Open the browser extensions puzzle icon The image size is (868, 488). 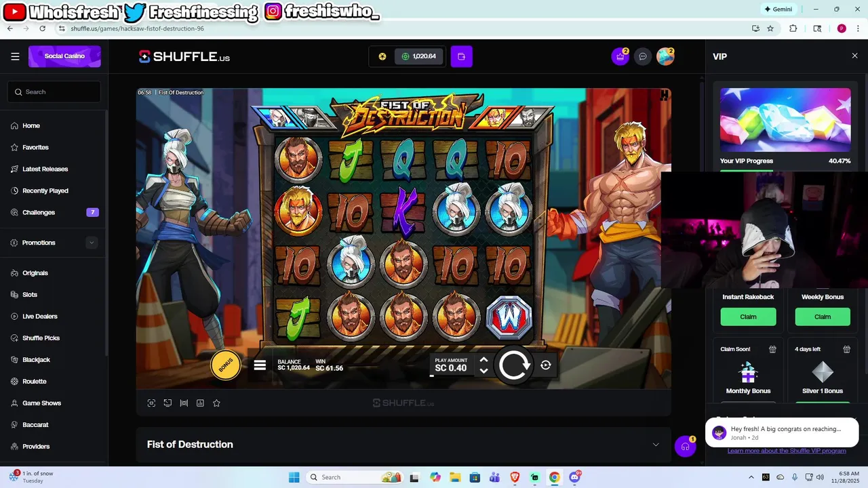click(x=793, y=28)
